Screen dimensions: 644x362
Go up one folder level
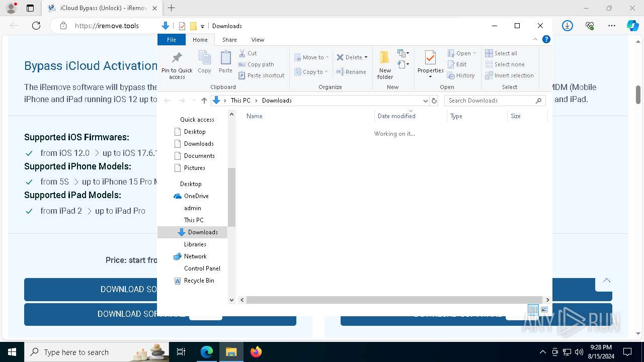tap(204, 101)
